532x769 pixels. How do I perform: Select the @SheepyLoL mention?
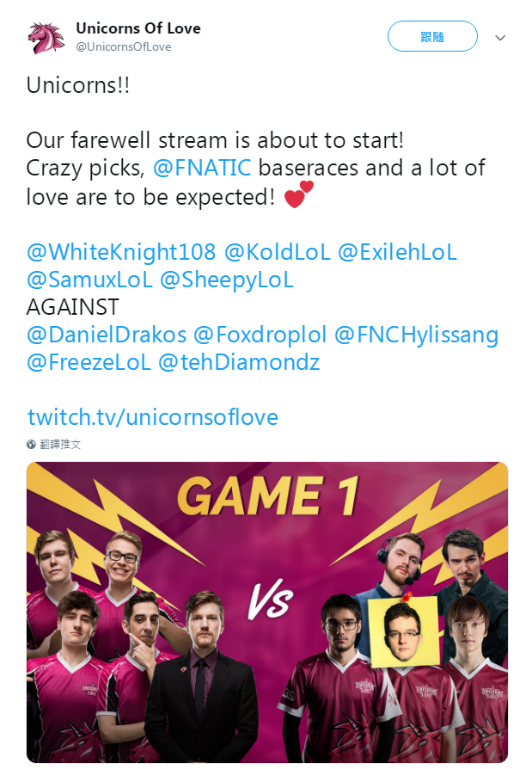click(x=226, y=280)
